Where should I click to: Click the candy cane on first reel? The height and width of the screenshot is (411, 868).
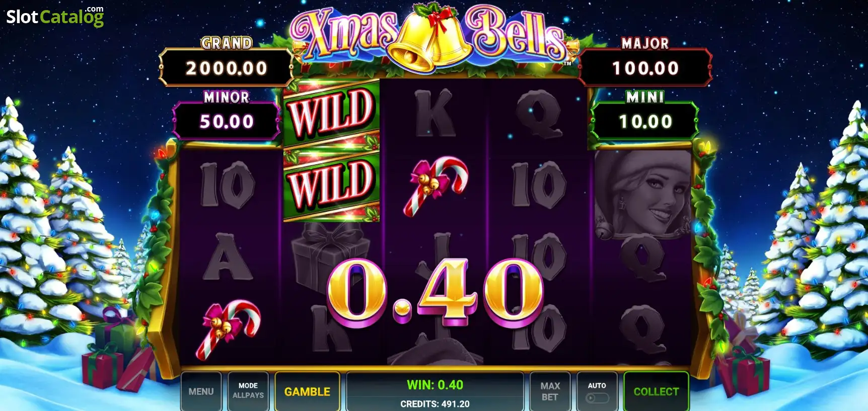pos(228,328)
